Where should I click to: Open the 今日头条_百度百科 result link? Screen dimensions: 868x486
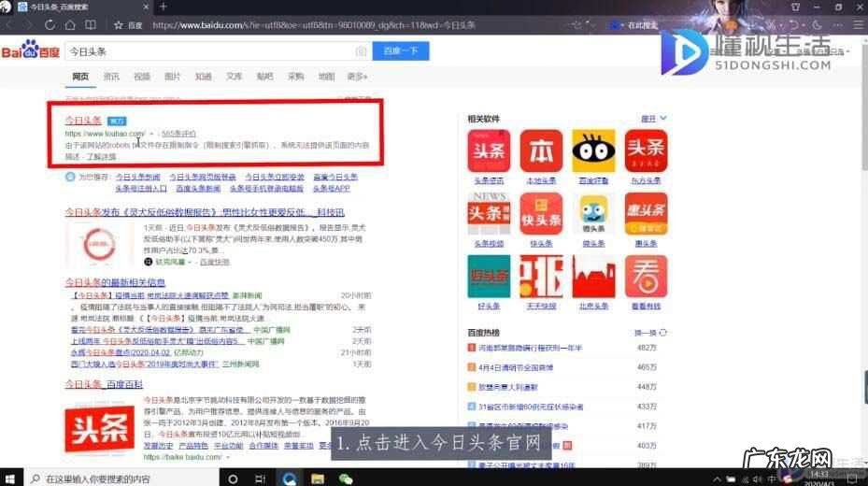click(x=104, y=384)
